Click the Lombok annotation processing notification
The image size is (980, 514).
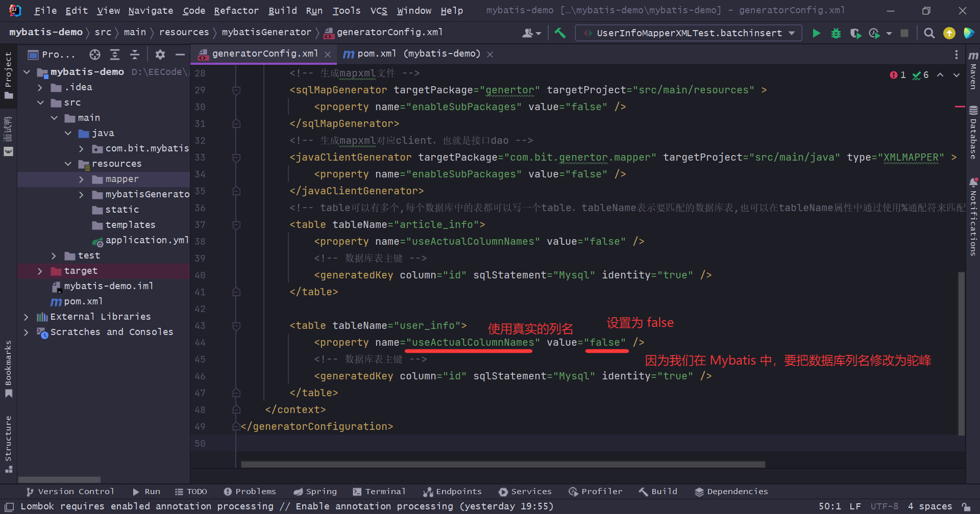(287, 506)
